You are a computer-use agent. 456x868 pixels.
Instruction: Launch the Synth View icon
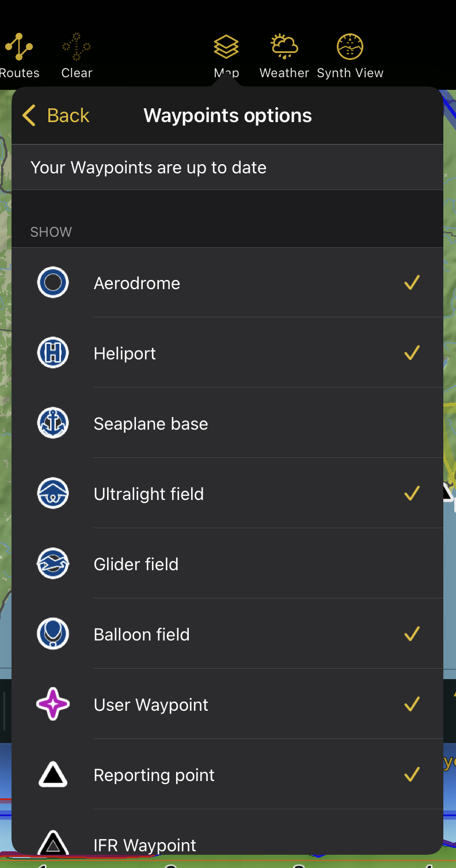[350, 47]
